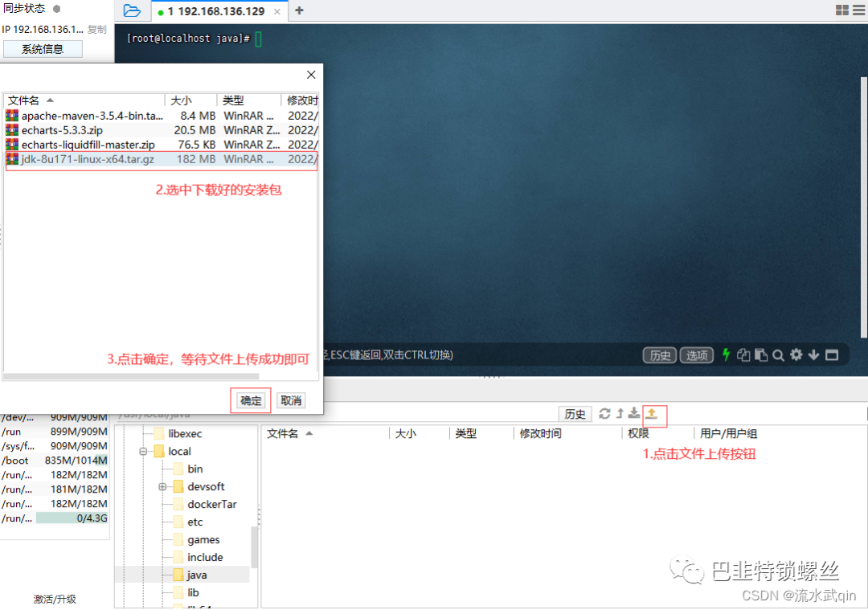
Task: Open the main hamburger menu
Action: pos(859,10)
